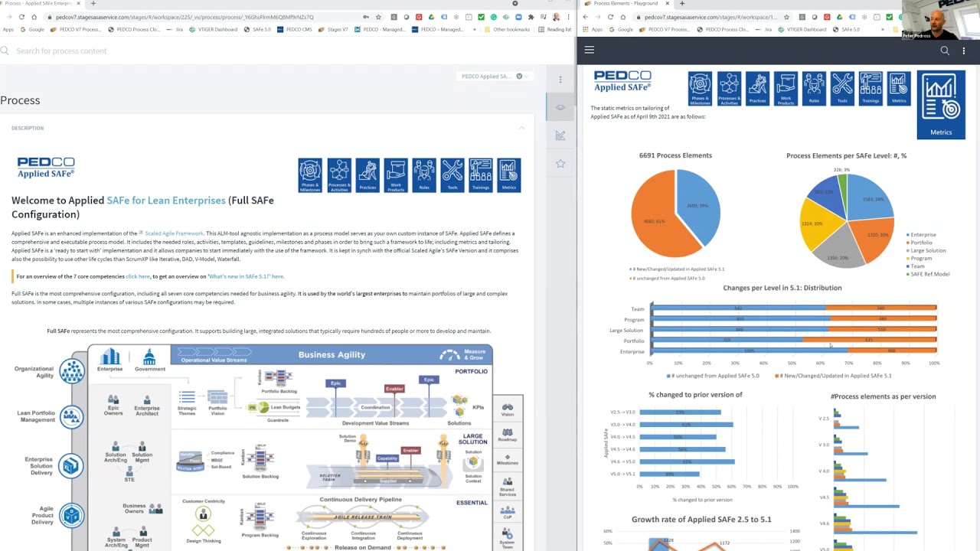The height and width of the screenshot is (551, 980).
Task: Select Process - Applied SAFe tab in left browser
Action: [x=41, y=4]
